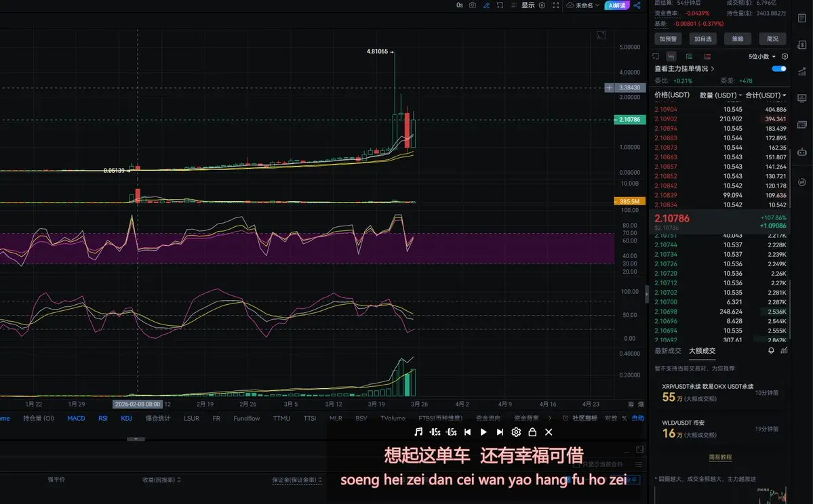Click the 对数 log scale option
This screenshot has height=504, width=813.
[611, 418]
